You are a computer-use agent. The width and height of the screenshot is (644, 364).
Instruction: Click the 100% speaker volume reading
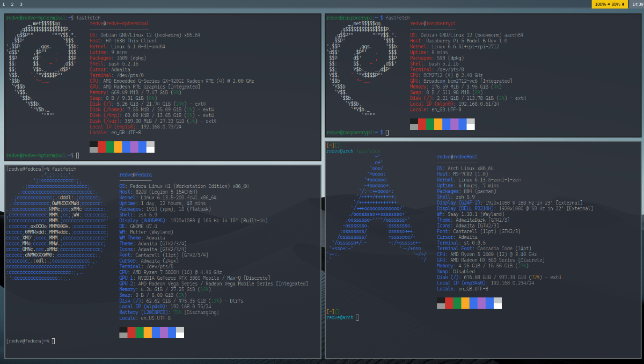point(601,4)
